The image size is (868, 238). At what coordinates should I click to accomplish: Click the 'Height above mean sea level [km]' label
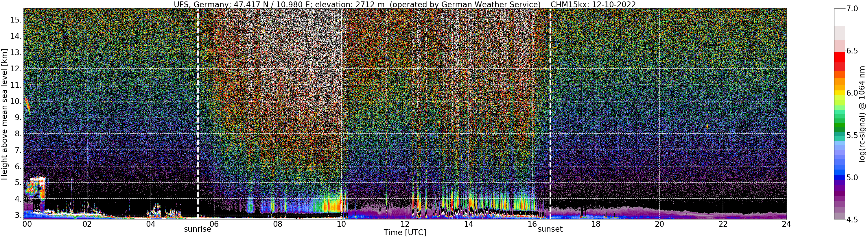(4, 114)
